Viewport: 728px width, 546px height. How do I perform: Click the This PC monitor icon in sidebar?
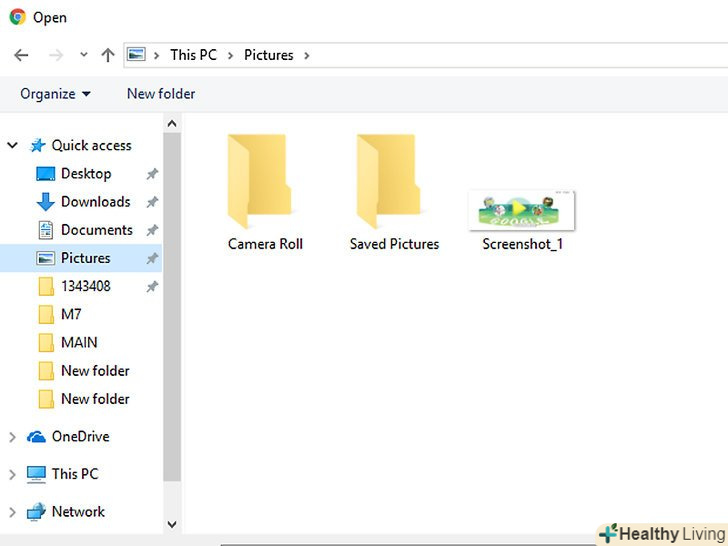tap(36, 474)
